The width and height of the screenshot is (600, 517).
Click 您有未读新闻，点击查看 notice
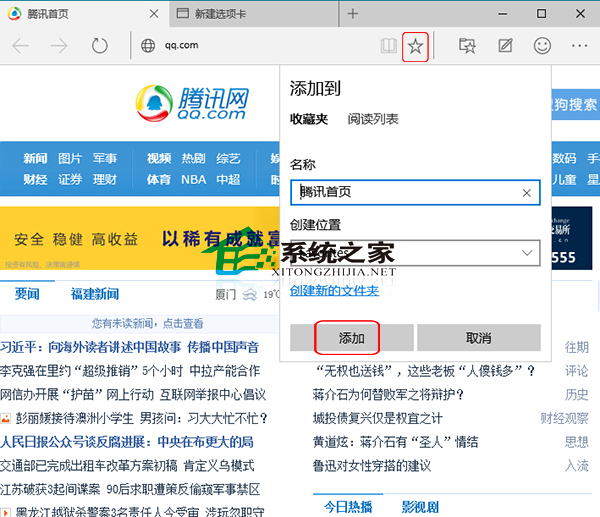click(148, 324)
